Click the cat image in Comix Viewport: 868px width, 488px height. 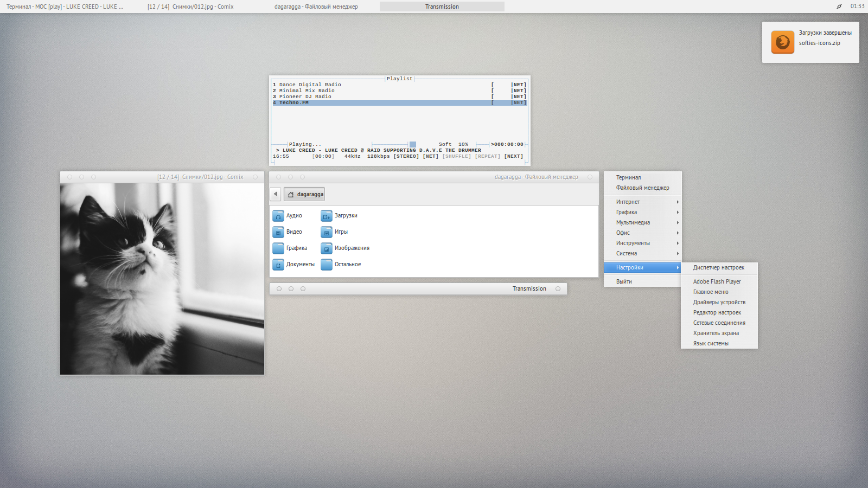point(162,279)
